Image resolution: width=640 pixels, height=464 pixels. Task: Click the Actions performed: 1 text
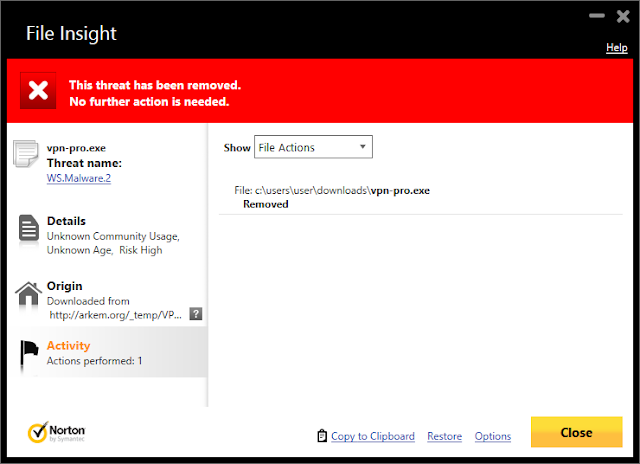tap(94, 361)
